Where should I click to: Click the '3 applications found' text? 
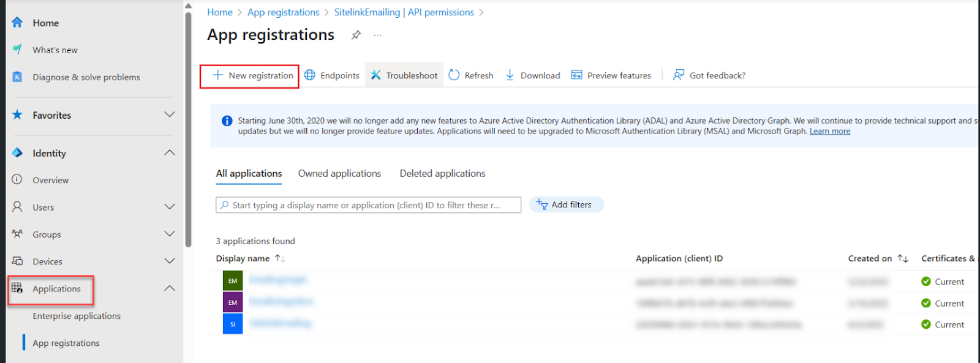255,241
